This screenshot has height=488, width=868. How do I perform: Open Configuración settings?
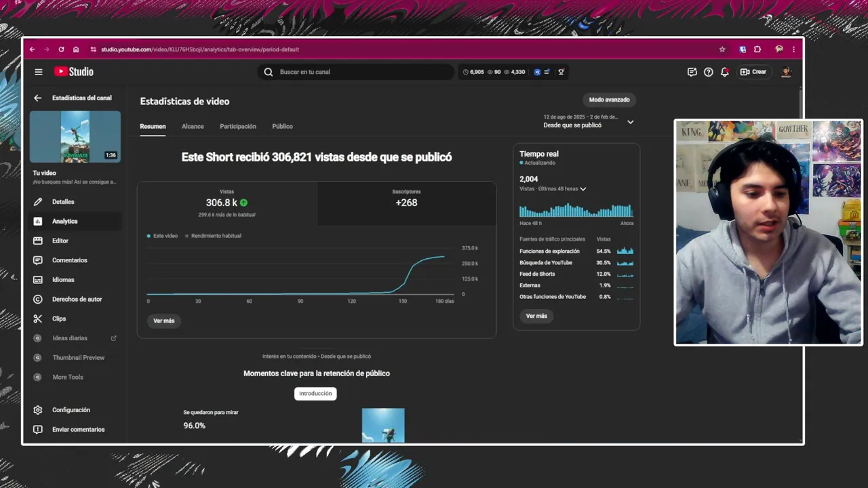75,410
